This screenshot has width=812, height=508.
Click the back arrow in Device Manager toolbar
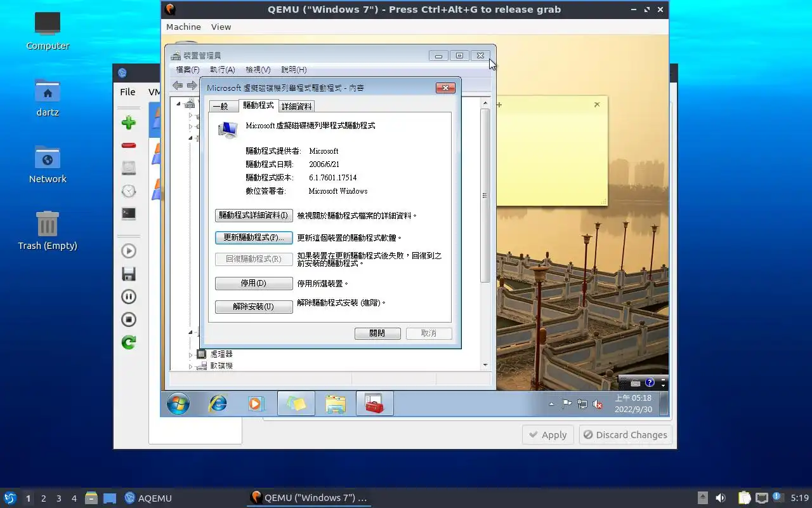(178, 86)
